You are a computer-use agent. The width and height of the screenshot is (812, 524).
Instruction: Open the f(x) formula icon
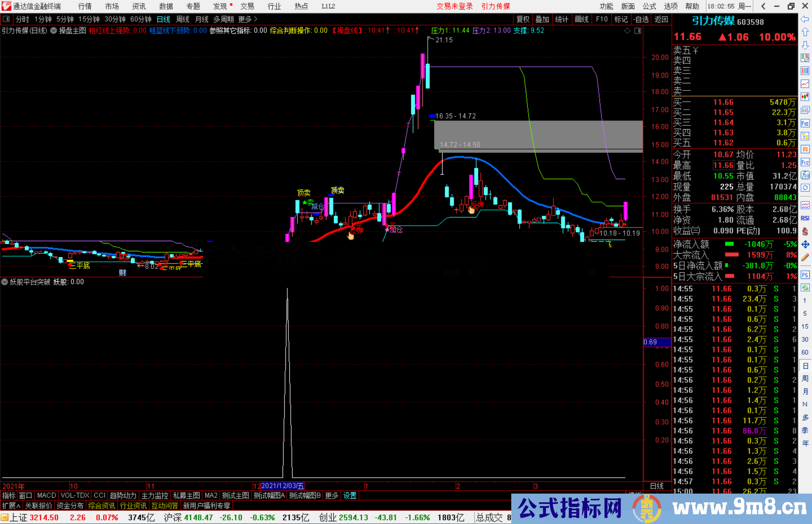(x=805, y=175)
